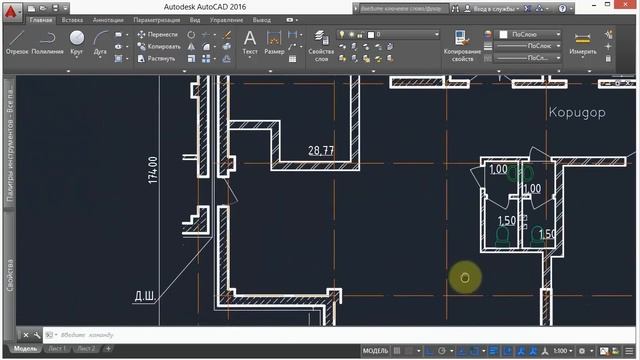Select the Fillet tool icon
Viewport: 640px width, 360px height.
pyautogui.click(x=206, y=47)
